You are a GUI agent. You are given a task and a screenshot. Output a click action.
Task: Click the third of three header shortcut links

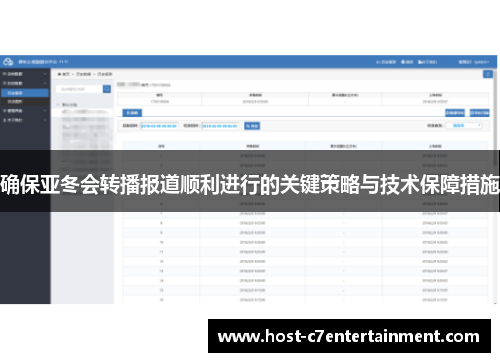pos(428,62)
